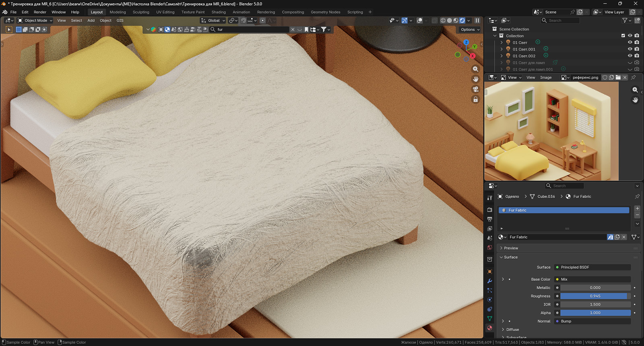The image size is (644, 346).
Task: Hide 01 Свет.001 in viewport
Action: pos(630,49)
